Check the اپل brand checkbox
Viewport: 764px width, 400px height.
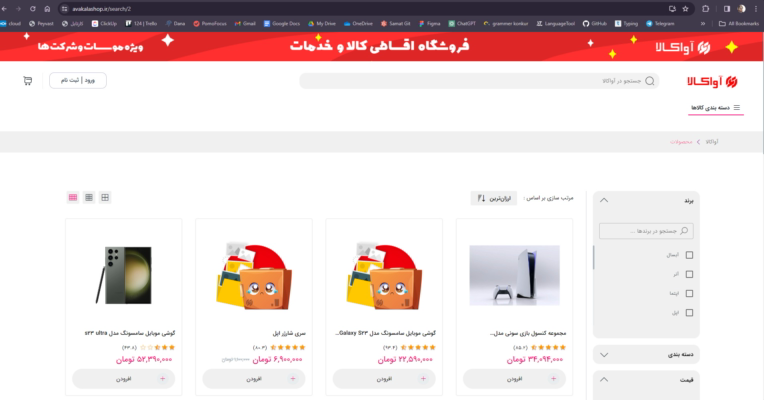coord(689,313)
